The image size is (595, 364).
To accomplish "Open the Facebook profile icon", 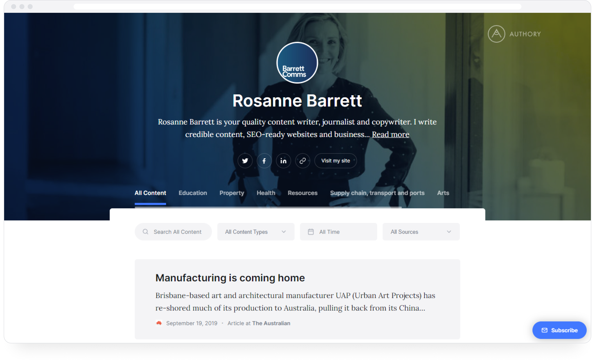I will click(x=264, y=161).
